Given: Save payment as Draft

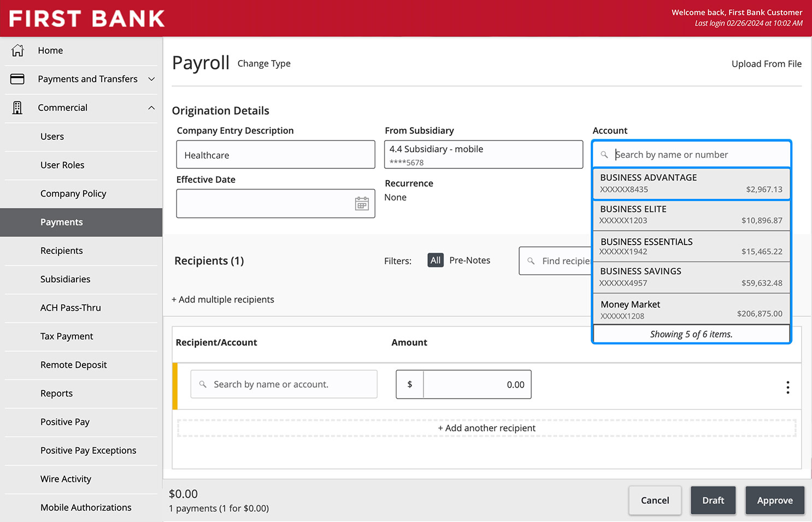Looking at the screenshot, I should tap(713, 500).
